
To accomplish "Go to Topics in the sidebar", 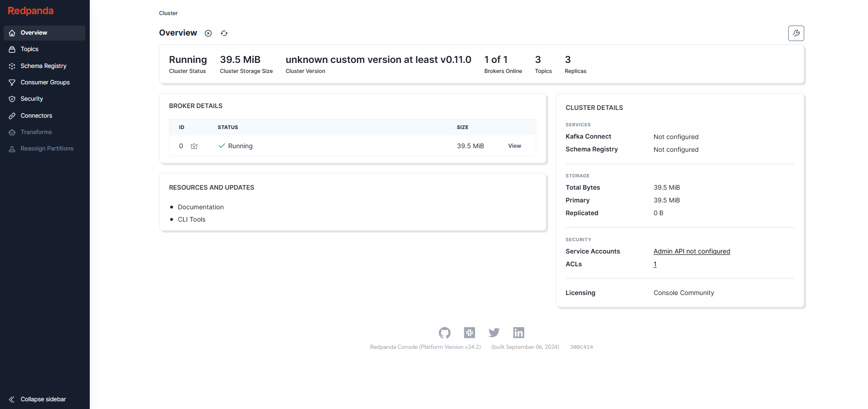I will coord(30,49).
